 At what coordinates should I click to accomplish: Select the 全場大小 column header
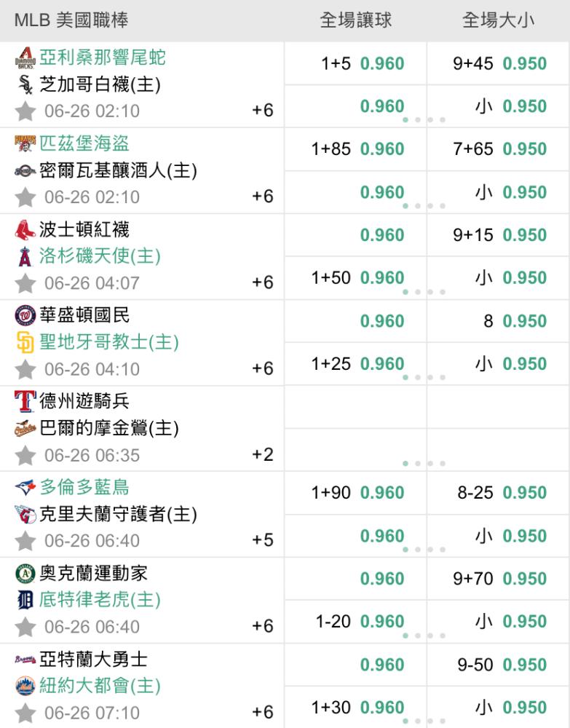(498, 20)
